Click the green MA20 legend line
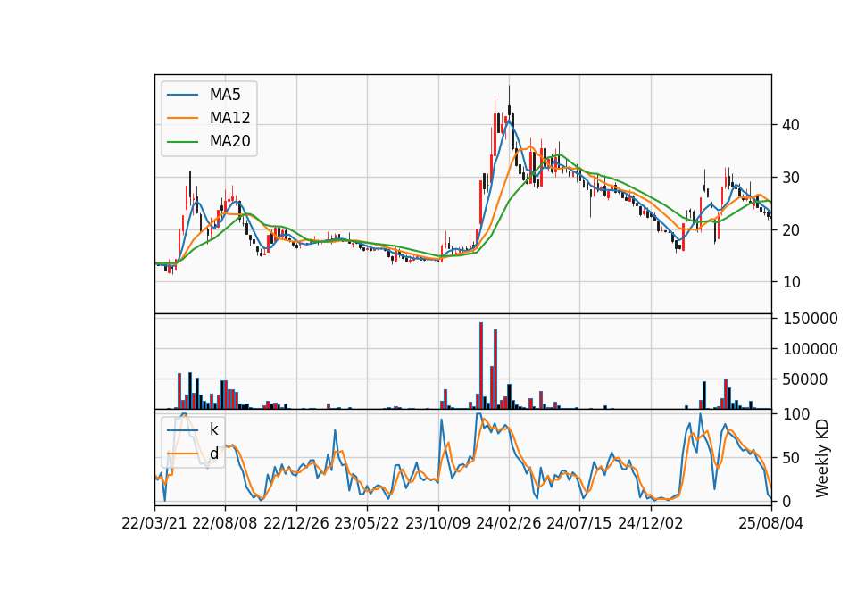The width and height of the screenshot is (857, 616). coord(182,142)
